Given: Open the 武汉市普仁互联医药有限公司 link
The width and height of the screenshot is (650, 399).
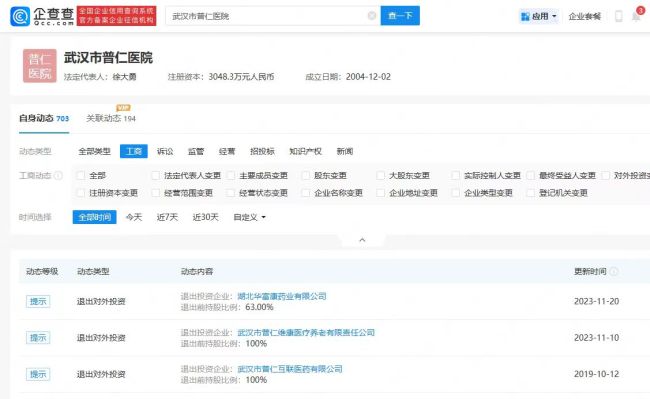Looking at the screenshot, I should 290,369.
